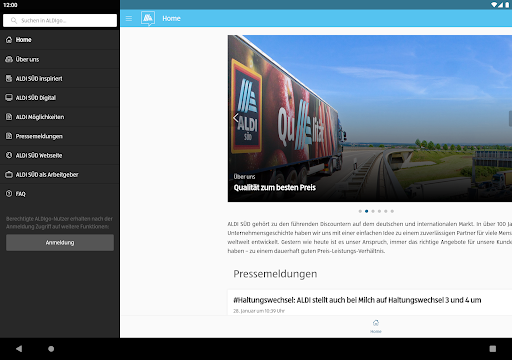Viewport: 512px width, 360px height.
Task: Open the hamburger menu icon
Action: point(129,19)
